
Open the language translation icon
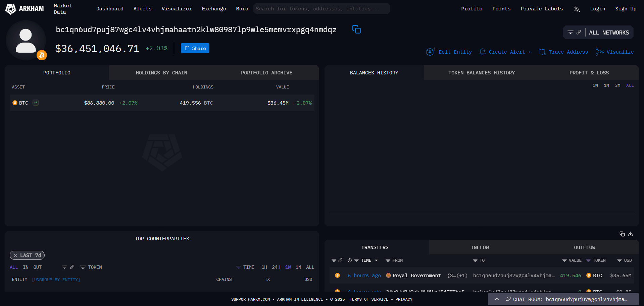coord(577,9)
